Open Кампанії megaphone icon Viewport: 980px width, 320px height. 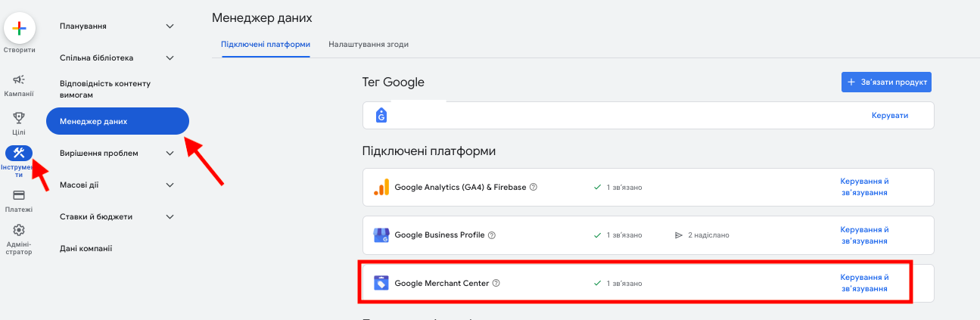19,79
